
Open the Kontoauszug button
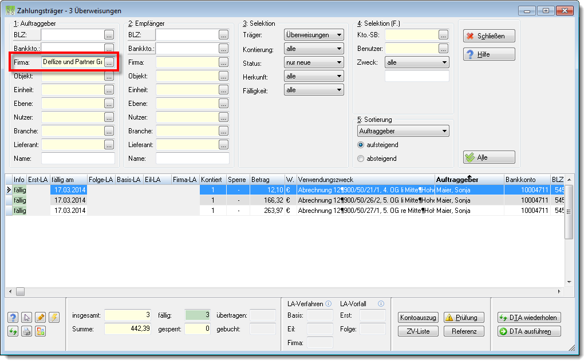tap(418, 318)
